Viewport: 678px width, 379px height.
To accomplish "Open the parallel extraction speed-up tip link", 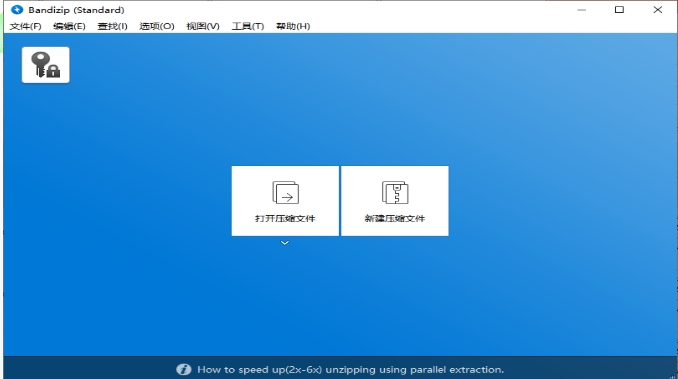I will [x=351, y=369].
